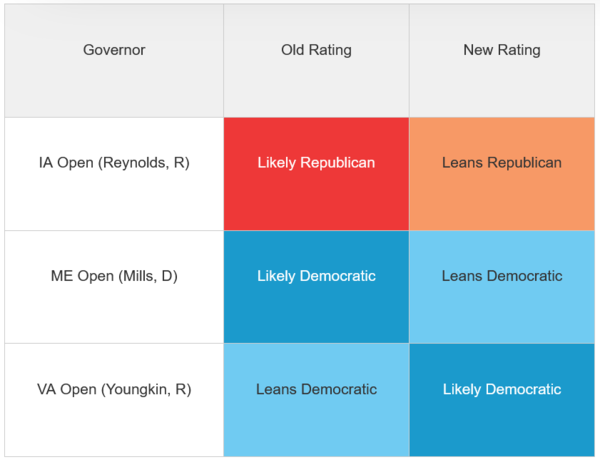Click Virginia's old Leans Democratic rating
The width and height of the screenshot is (600, 462).
coord(316,400)
